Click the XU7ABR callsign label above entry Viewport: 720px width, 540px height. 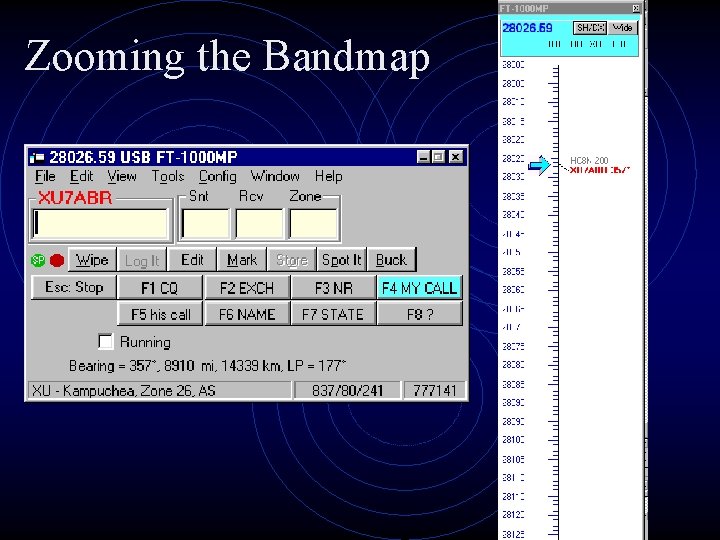[x=75, y=198]
